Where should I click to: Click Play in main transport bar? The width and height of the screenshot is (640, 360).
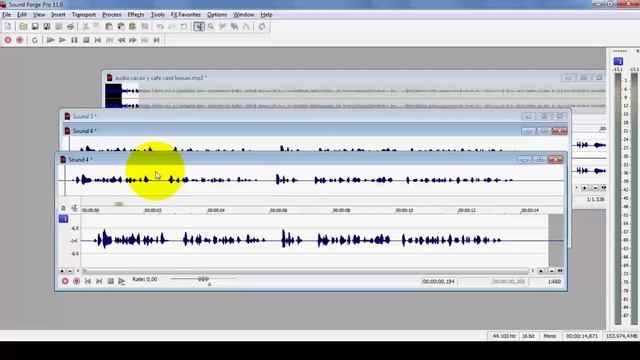[62, 40]
